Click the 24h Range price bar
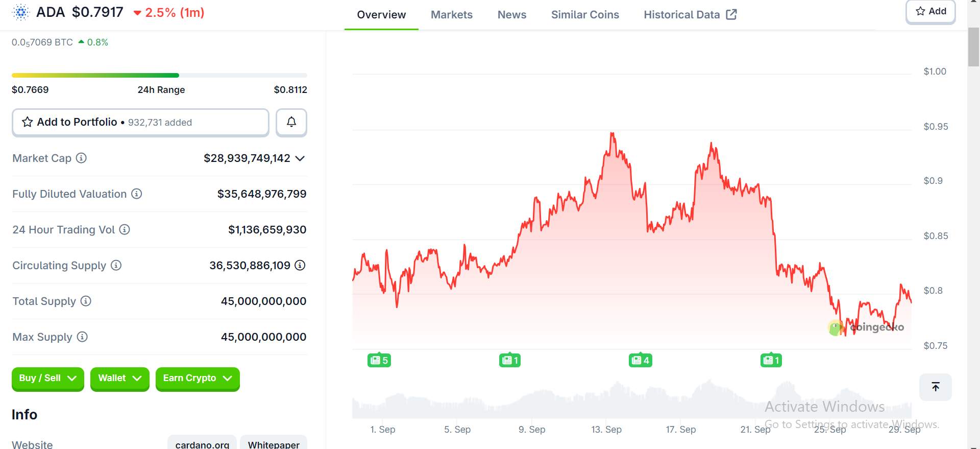This screenshot has width=980, height=449. (159, 76)
